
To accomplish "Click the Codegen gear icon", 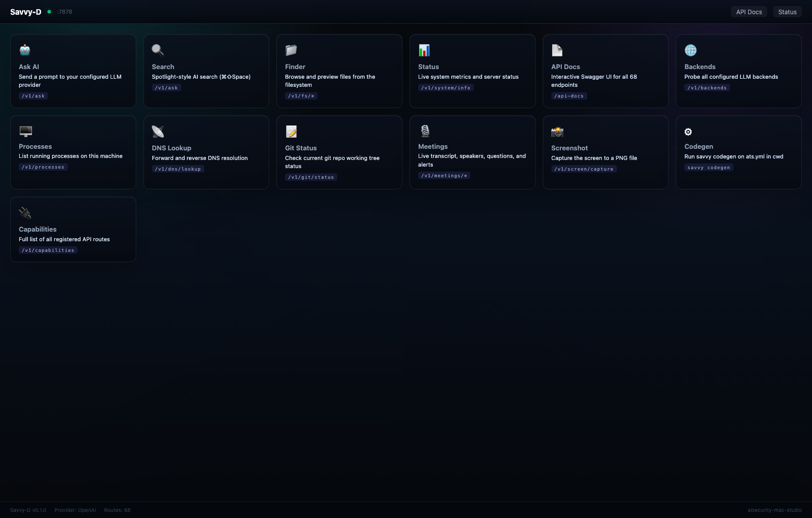I will (x=688, y=132).
